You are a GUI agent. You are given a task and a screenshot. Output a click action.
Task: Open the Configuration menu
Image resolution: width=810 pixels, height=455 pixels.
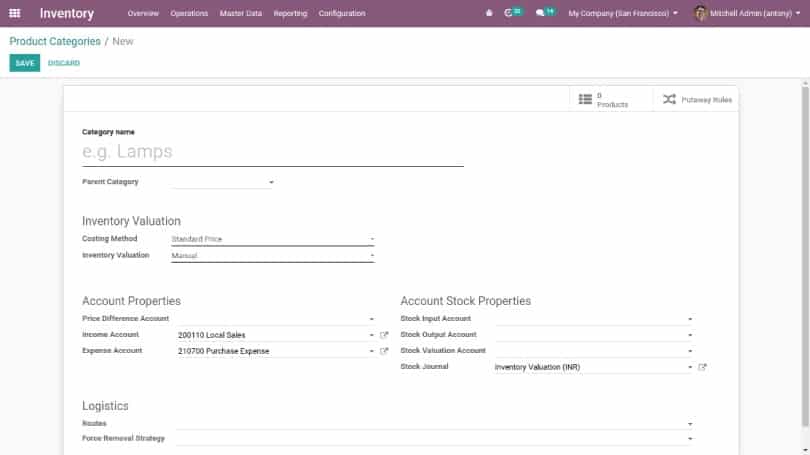point(342,14)
